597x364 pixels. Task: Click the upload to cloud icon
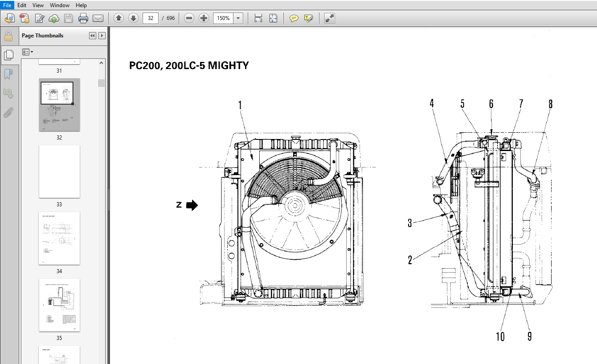[x=54, y=18]
